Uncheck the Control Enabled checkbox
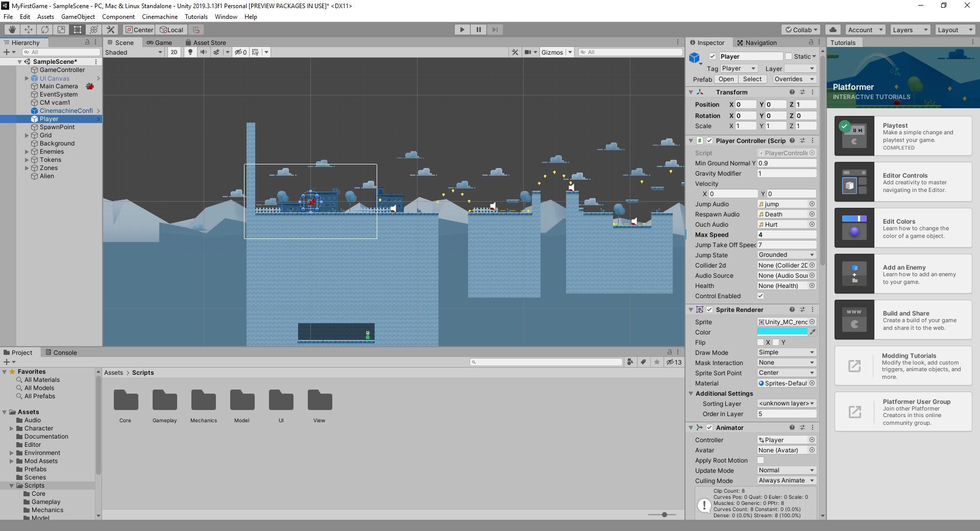980x531 pixels. coord(761,296)
